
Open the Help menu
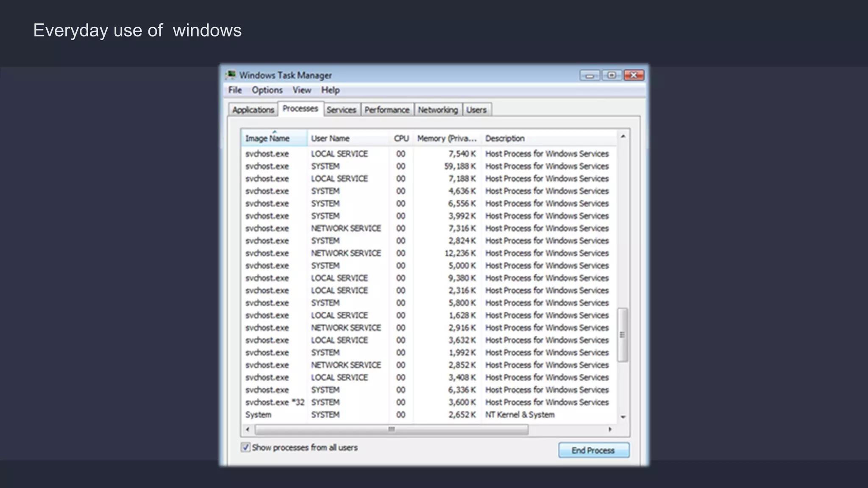tap(330, 90)
